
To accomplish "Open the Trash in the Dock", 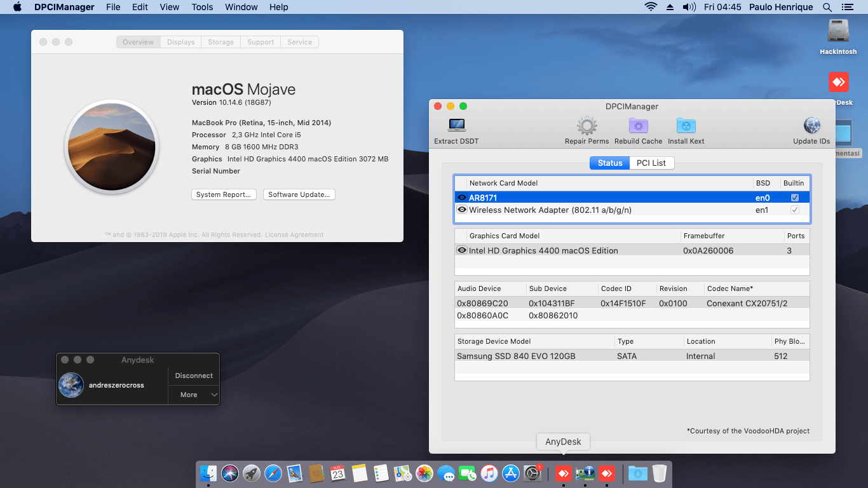I will tap(660, 473).
